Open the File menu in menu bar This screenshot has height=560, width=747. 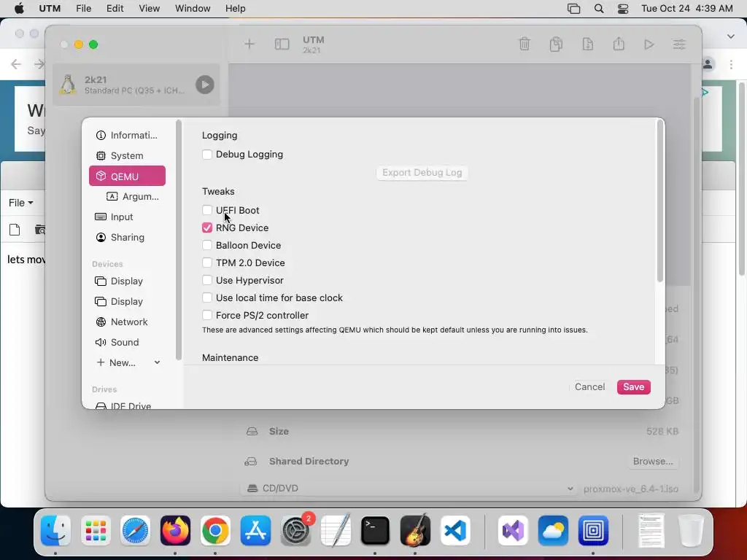point(83,9)
